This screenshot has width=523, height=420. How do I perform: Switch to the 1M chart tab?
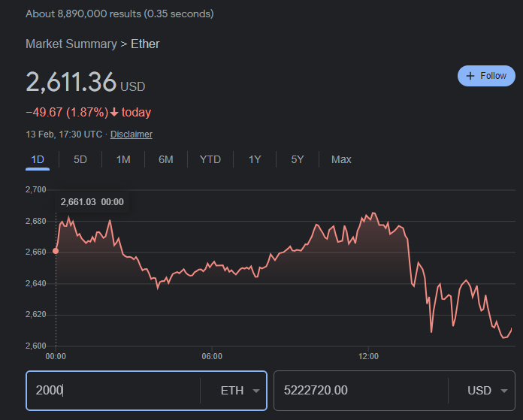(x=123, y=159)
